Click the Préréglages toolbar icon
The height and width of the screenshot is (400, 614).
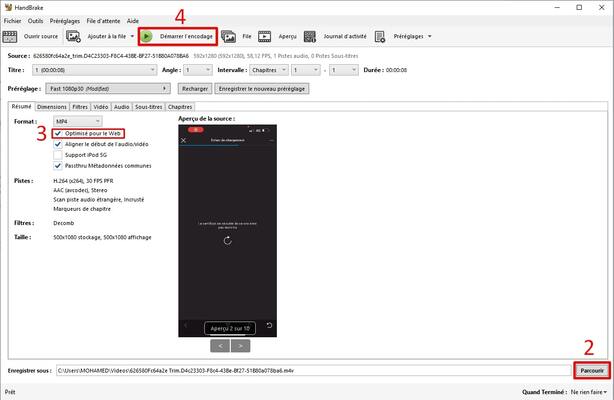380,36
